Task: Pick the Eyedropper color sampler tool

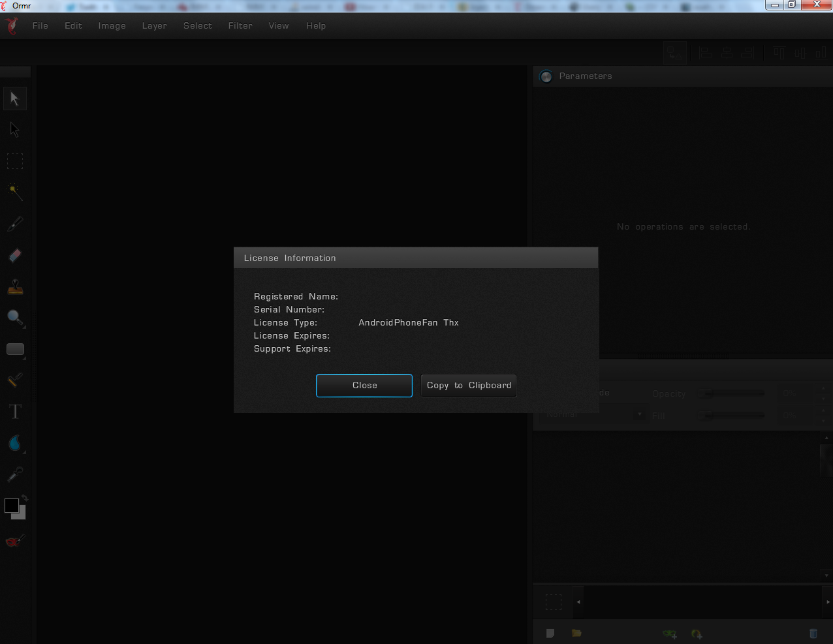Action: 15,474
